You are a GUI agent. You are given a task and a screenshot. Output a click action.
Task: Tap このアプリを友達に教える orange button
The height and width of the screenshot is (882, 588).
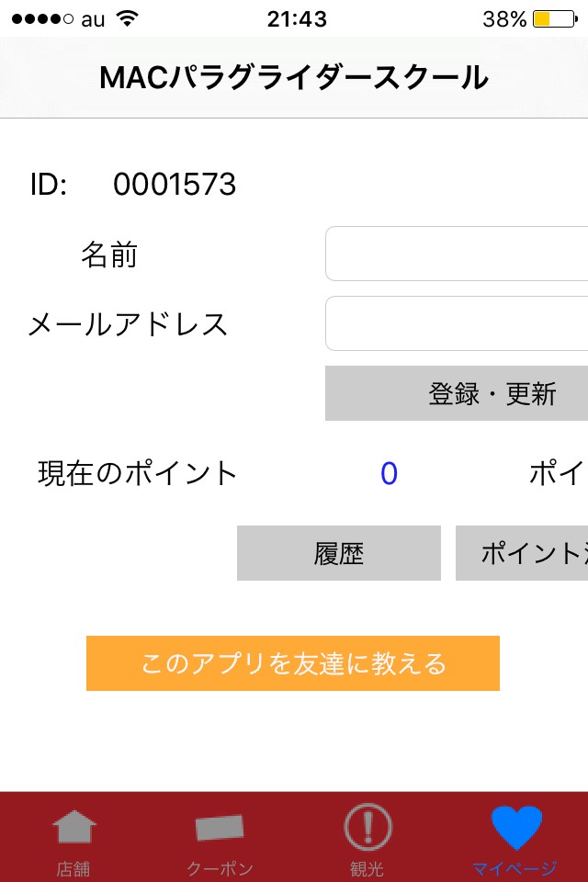pos(293,663)
